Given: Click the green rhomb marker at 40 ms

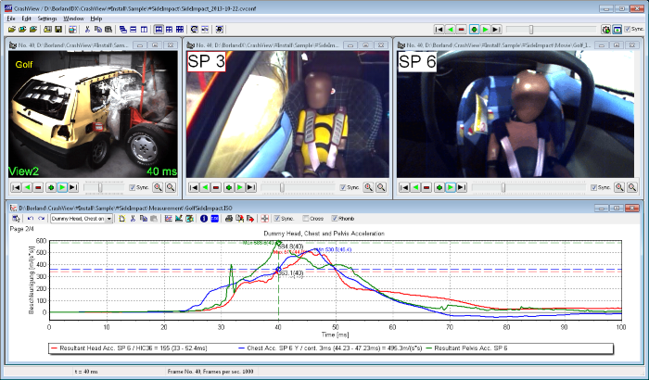Looking at the screenshot, I should coord(279,243).
